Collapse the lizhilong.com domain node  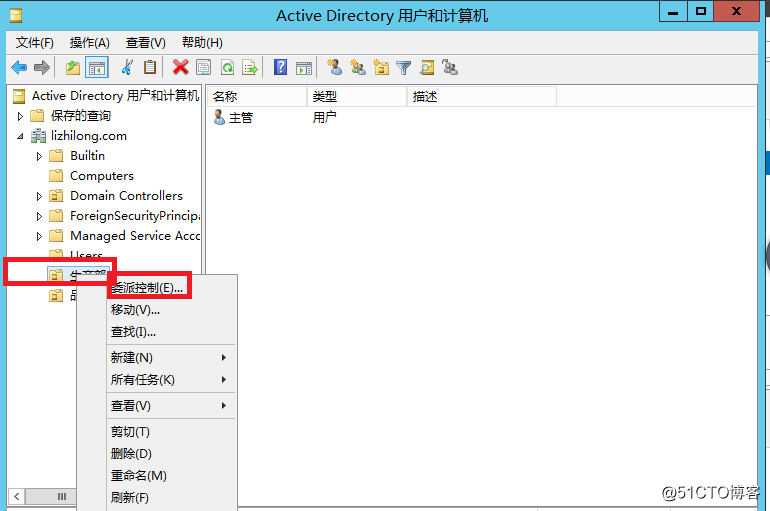tap(20, 136)
